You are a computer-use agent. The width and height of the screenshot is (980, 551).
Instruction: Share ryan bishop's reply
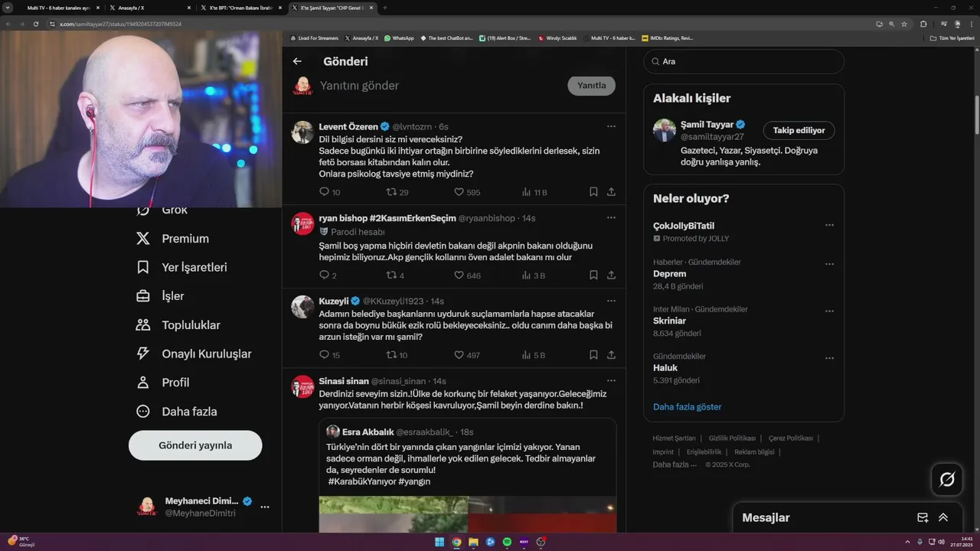pos(611,275)
